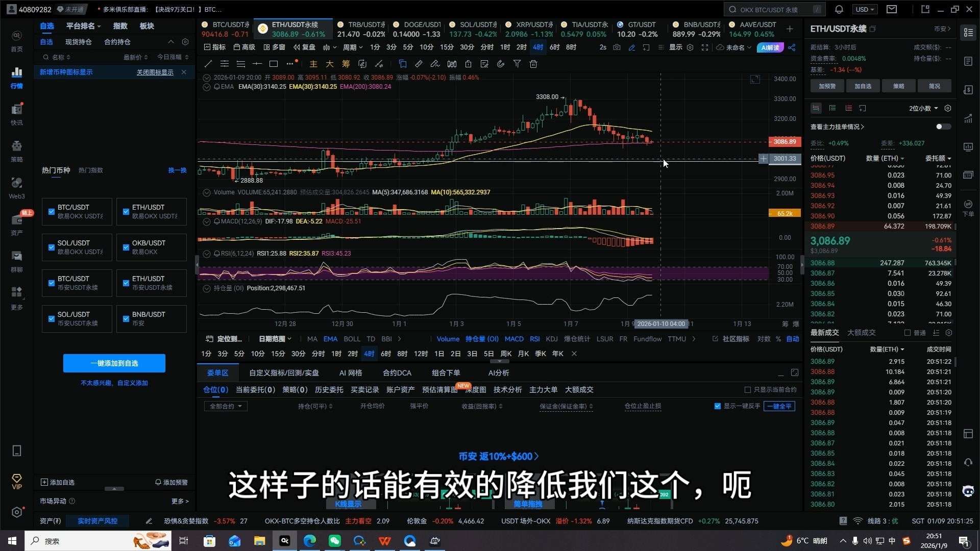Screen dimensions: 980x551
Task: Click AI interpretation button
Action: point(770,47)
